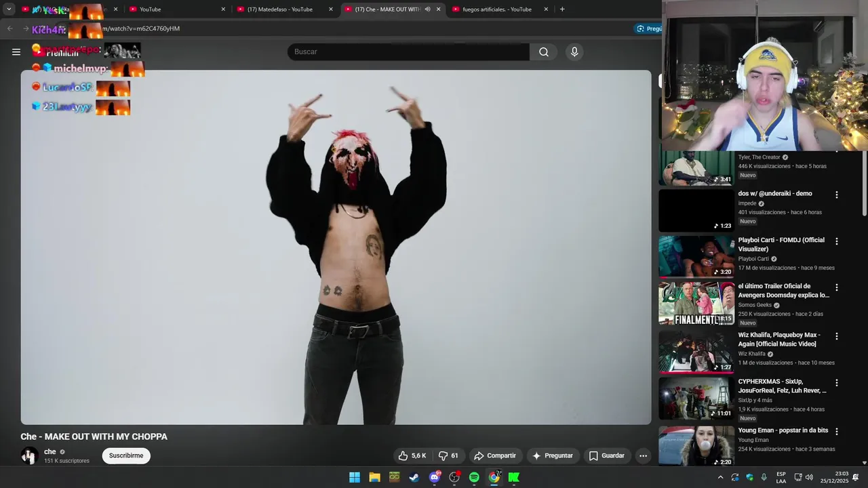Screen dimensions: 868x488
Task: Click the Chrome icon in taskbar
Action: point(494,477)
